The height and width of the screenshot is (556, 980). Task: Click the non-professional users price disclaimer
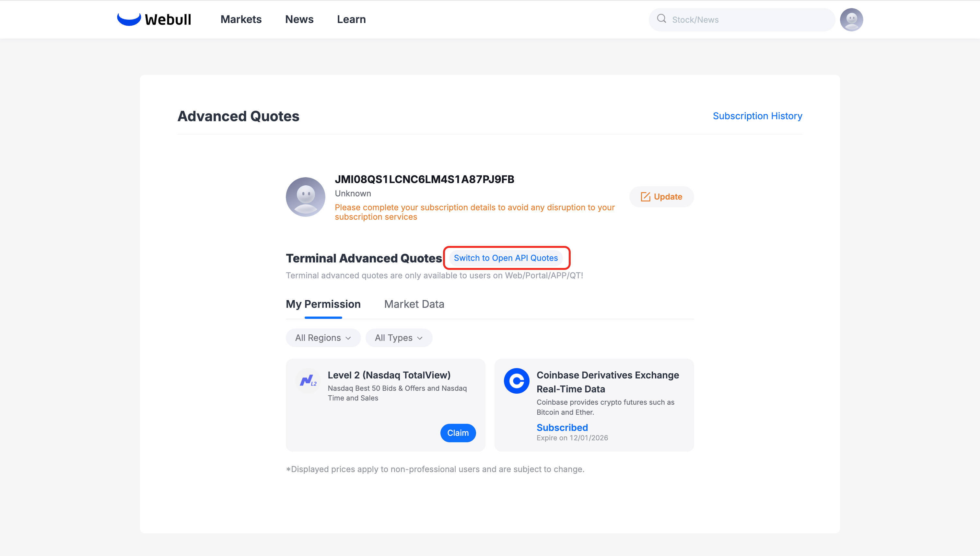pyautogui.click(x=435, y=469)
